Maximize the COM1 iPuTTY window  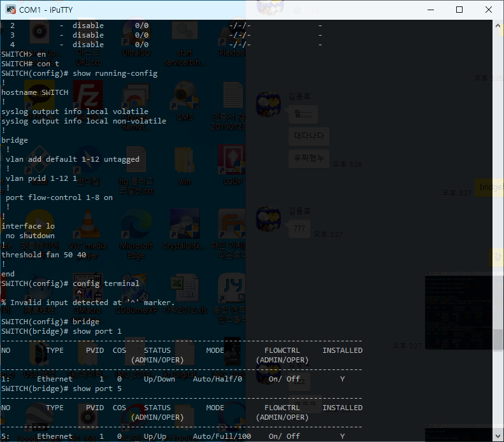coord(459,10)
